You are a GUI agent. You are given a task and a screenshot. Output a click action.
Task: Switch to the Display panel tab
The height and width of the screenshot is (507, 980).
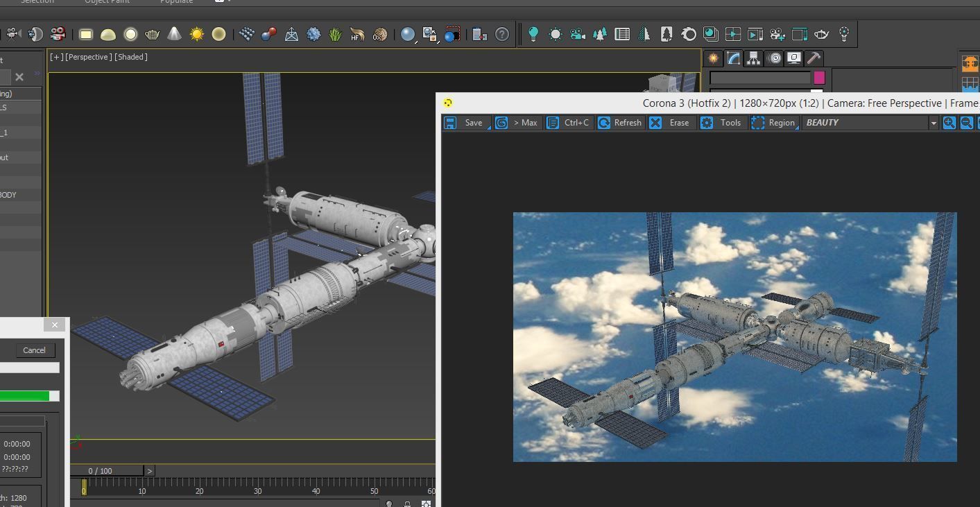pyautogui.click(x=794, y=58)
